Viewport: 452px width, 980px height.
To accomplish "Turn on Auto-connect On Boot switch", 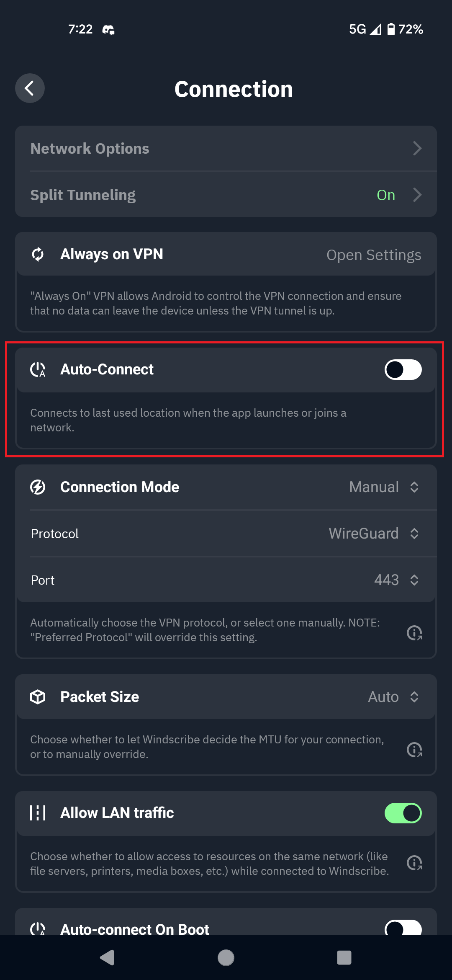I will [x=403, y=928].
